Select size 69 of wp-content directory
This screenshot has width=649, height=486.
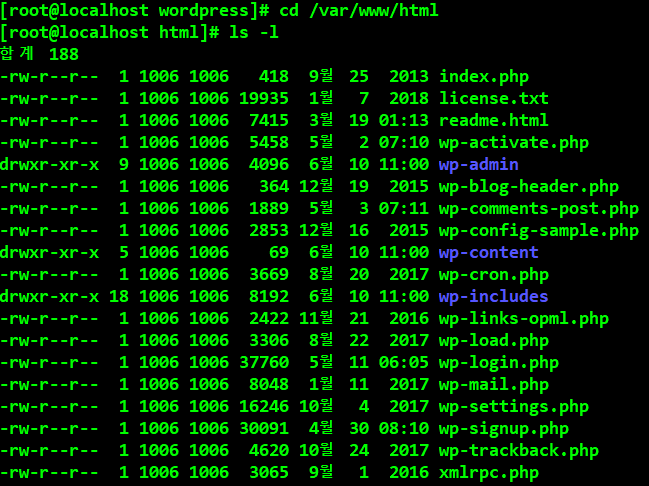[x=279, y=253]
